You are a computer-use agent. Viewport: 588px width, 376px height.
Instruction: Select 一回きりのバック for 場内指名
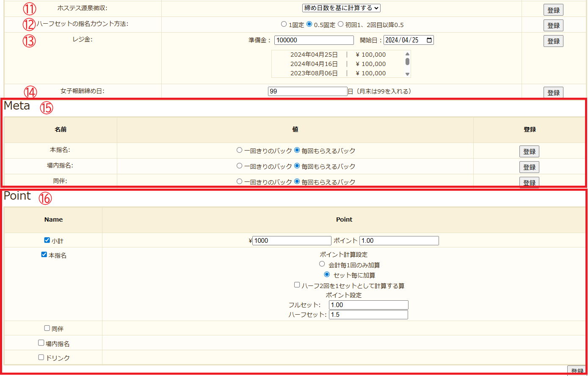point(240,166)
